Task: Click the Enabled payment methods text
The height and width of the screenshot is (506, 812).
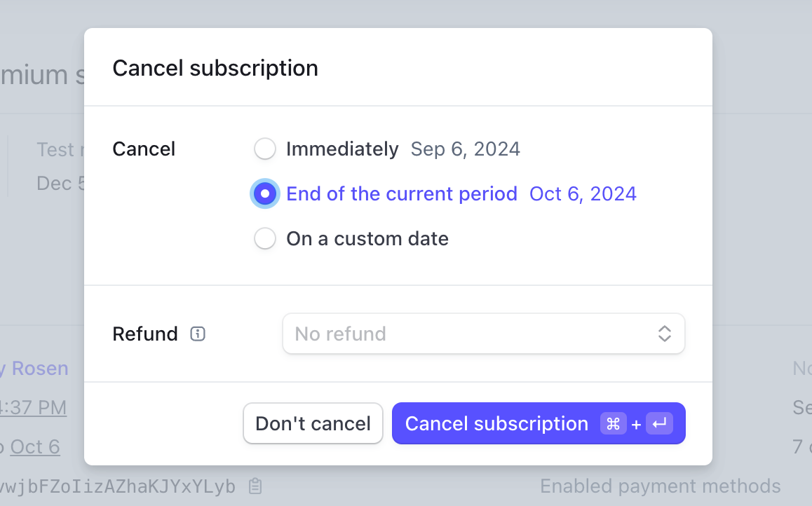Action: (660, 486)
